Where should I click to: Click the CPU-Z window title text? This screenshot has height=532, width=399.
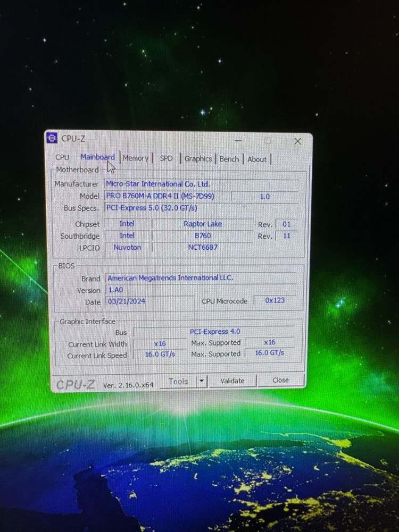pyautogui.click(x=73, y=138)
